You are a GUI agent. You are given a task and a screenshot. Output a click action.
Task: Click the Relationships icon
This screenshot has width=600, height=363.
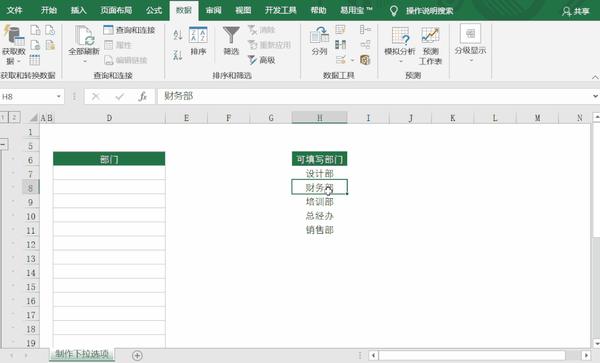[x=365, y=44]
